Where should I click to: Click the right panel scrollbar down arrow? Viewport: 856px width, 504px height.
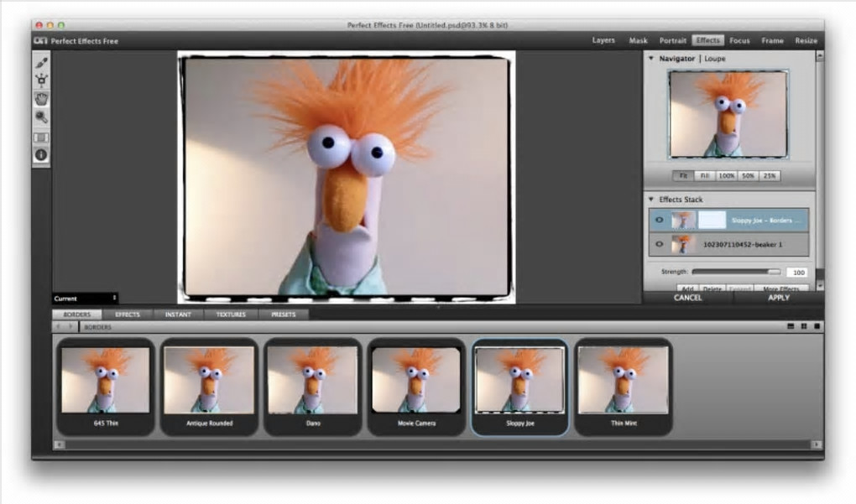coord(819,286)
